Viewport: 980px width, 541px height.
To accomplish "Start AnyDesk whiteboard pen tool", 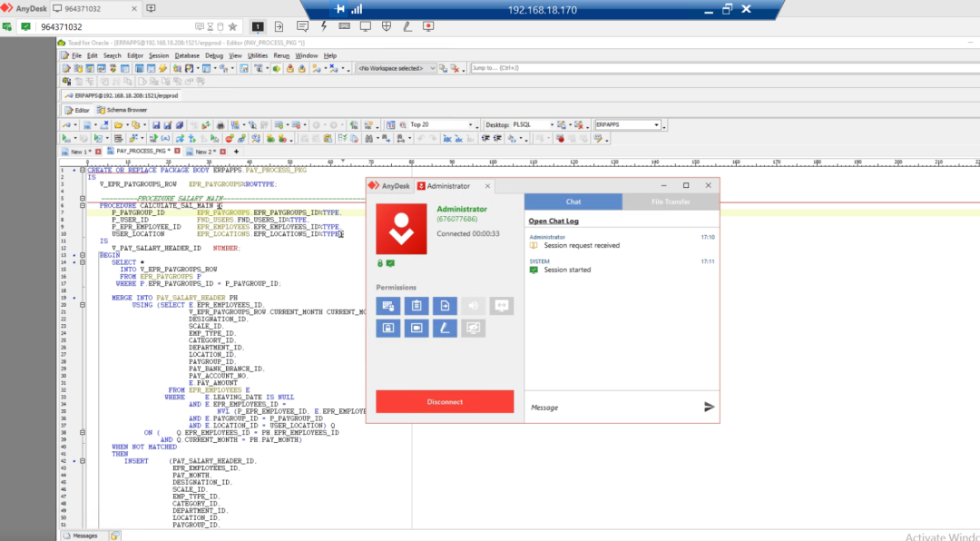I will 407,26.
